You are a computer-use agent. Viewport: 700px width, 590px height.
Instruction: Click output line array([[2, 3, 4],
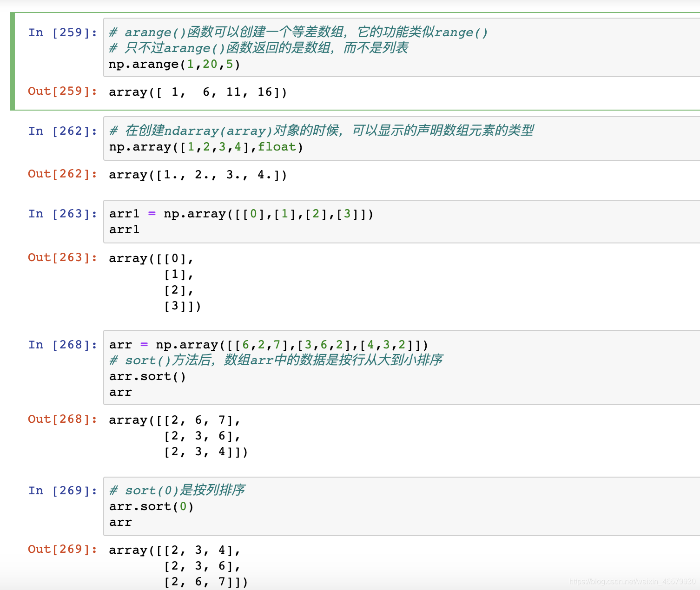pos(175,550)
